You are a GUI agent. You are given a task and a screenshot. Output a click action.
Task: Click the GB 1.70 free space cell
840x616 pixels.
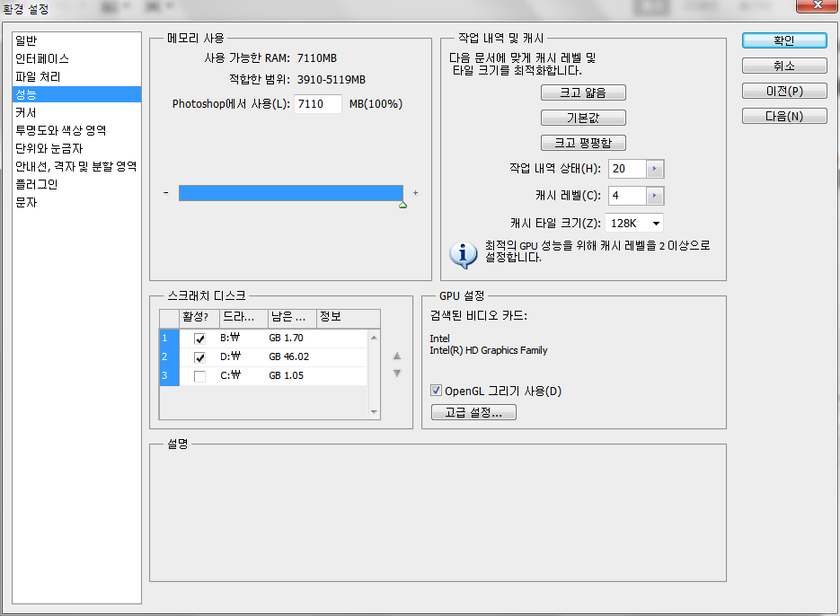[286, 338]
